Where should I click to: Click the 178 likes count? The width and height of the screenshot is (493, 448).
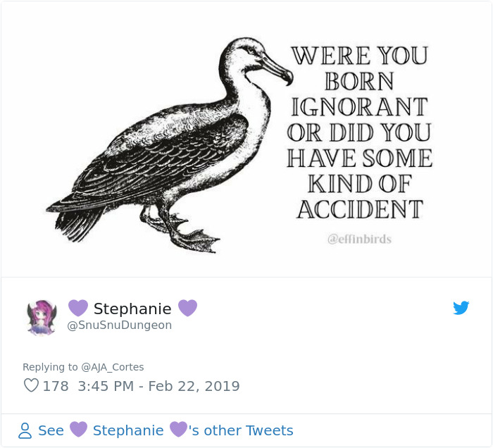tap(56, 386)
